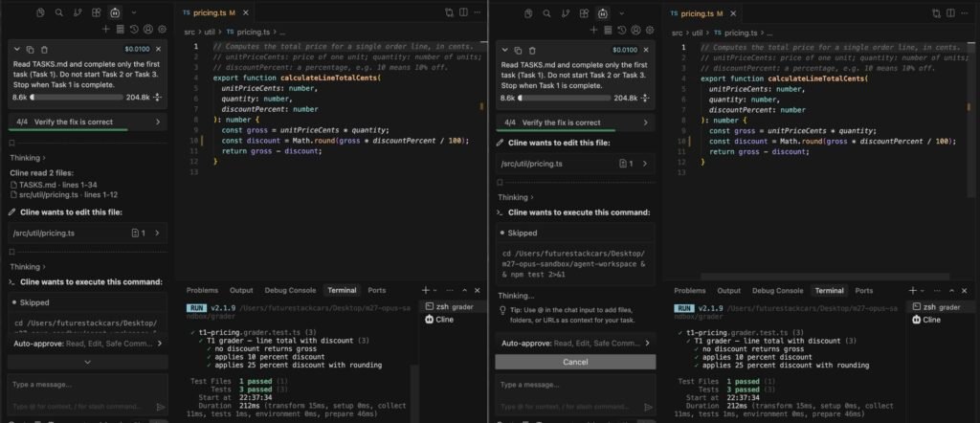
Task: Click context usage progress bar in right window
Action: [565, 99]
